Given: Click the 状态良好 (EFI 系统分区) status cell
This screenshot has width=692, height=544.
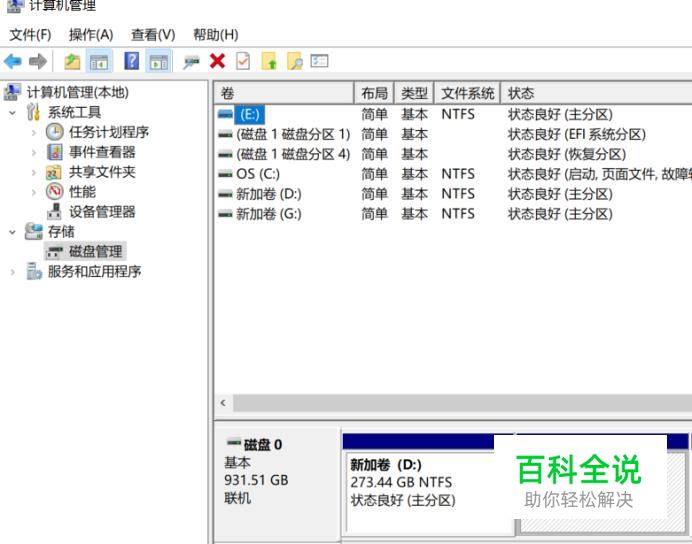Looking at the screenshot, I should (577, 135).
